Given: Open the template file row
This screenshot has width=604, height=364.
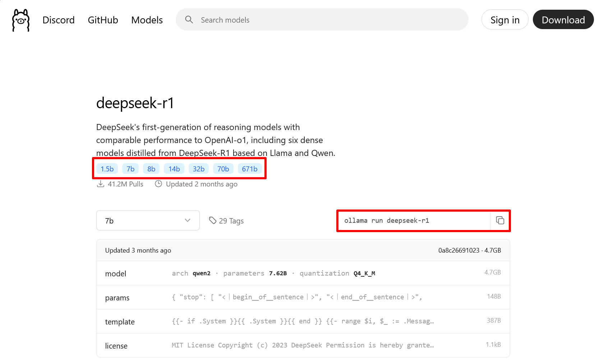Looking at the screenshot, I should tap(303, 321).
